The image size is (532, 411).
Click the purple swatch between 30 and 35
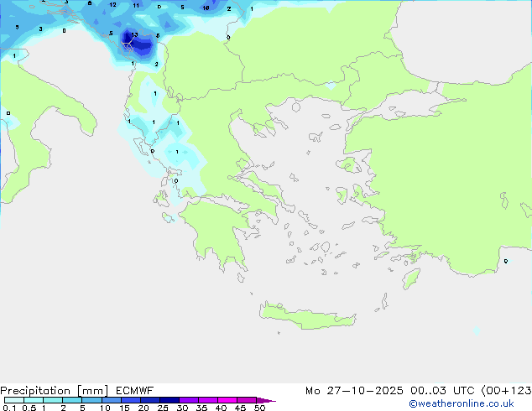[x=189, y=400]
